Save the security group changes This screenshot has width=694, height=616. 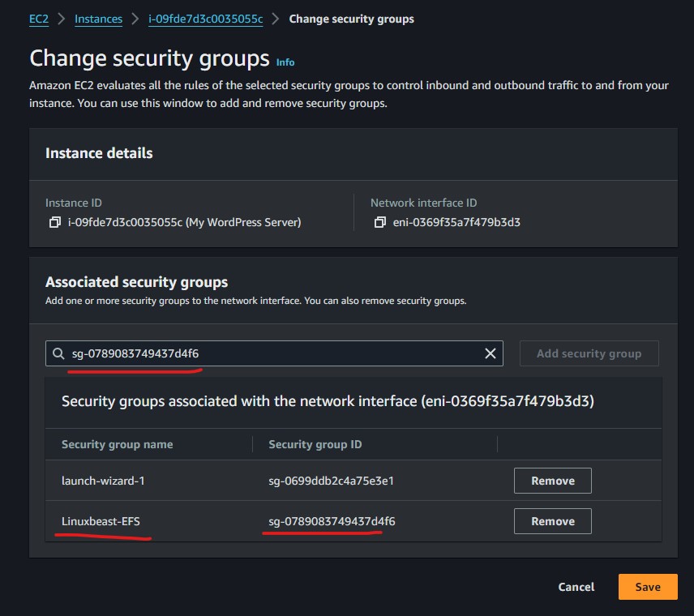[x=647, y=587]
